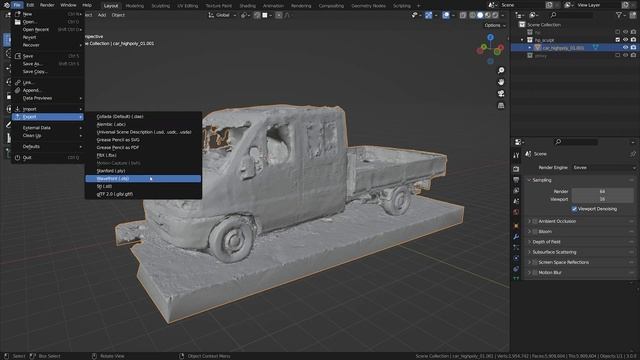Open Tool properties tab icon

tap(516, 156)
